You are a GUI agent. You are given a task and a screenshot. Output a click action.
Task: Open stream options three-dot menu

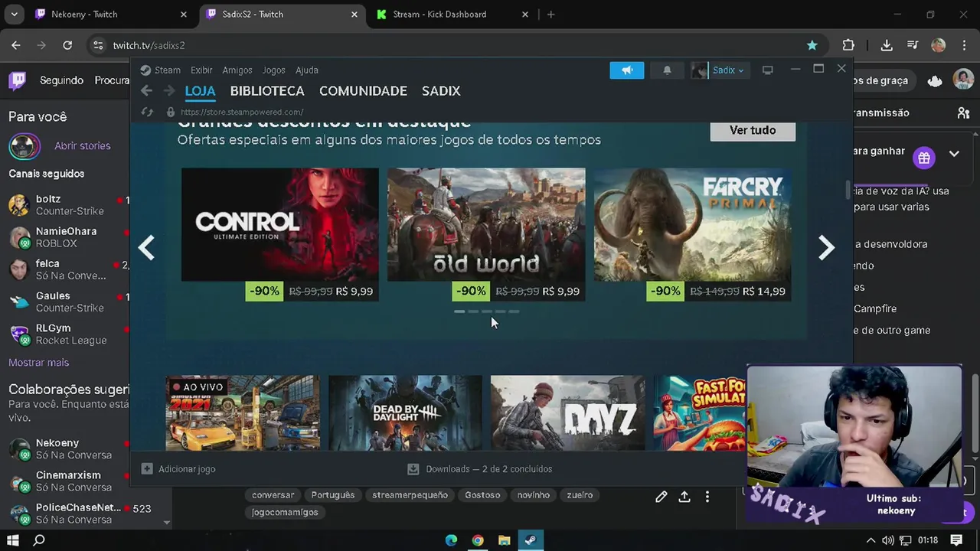pos(707,497)
